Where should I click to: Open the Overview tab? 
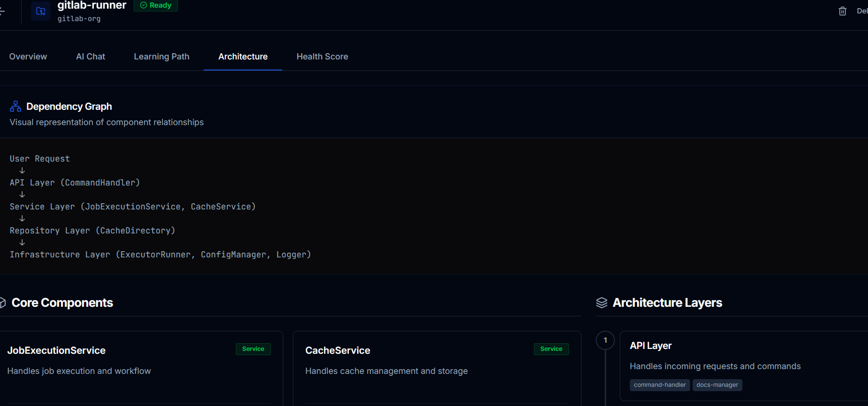28,57
